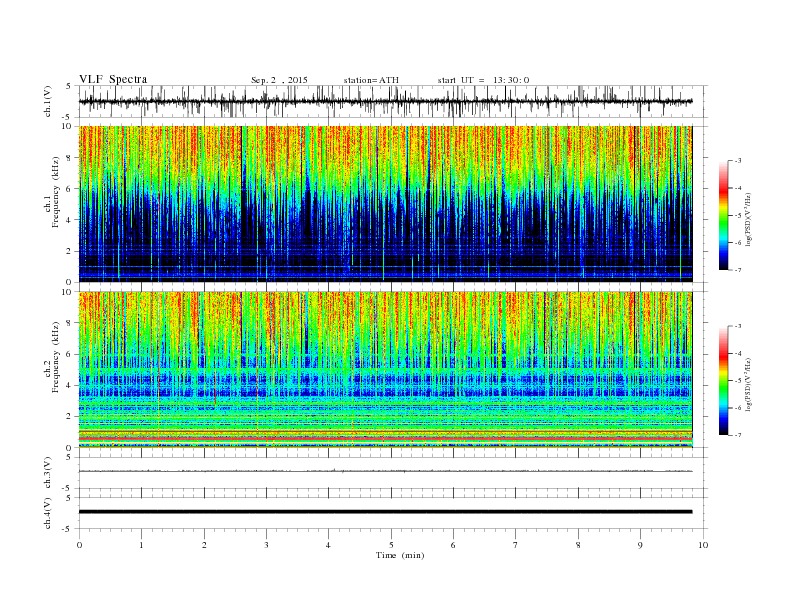Click the "ch.1(V)" waveform axis label

(48, 101)
